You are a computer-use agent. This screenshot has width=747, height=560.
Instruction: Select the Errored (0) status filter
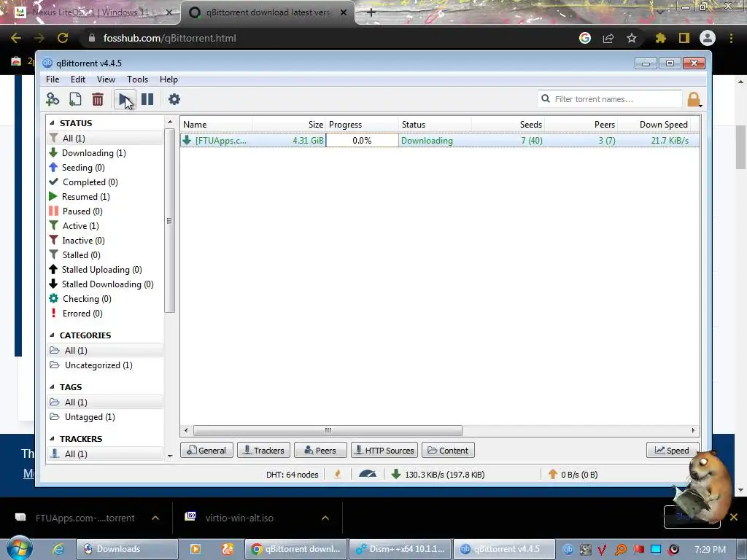click(82, 314)
